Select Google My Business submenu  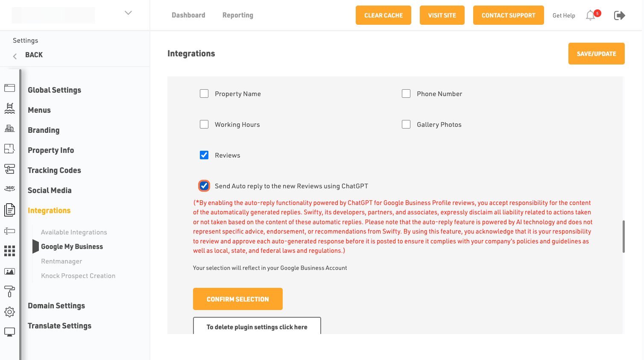click(x=72, y=247)
